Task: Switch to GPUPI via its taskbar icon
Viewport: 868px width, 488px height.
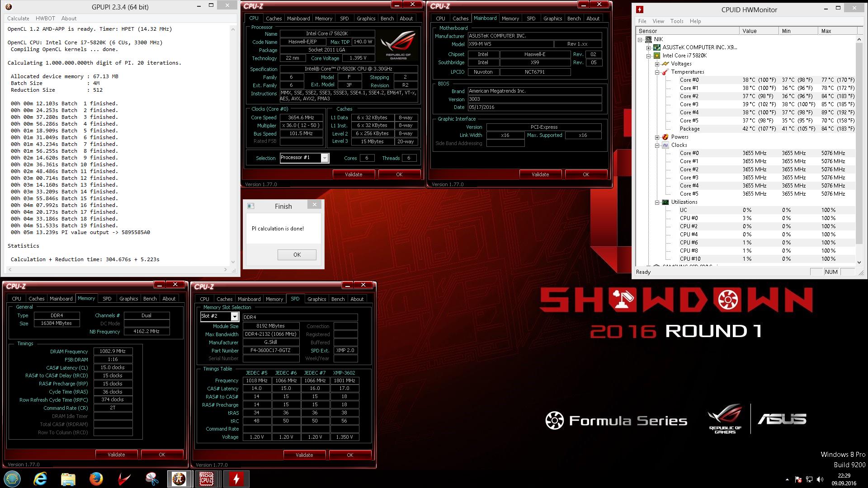Action: (x=179, y=479)
